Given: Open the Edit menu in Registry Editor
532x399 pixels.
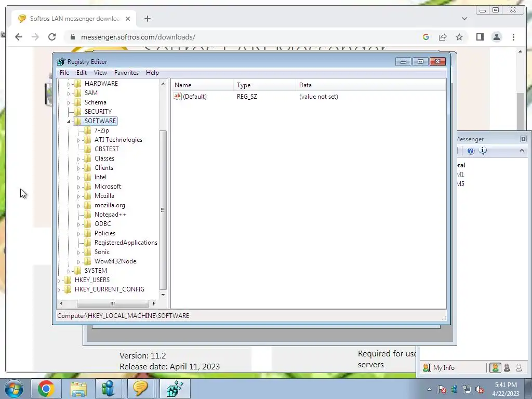Looking at the screenshot, I should tap(81, 73).
